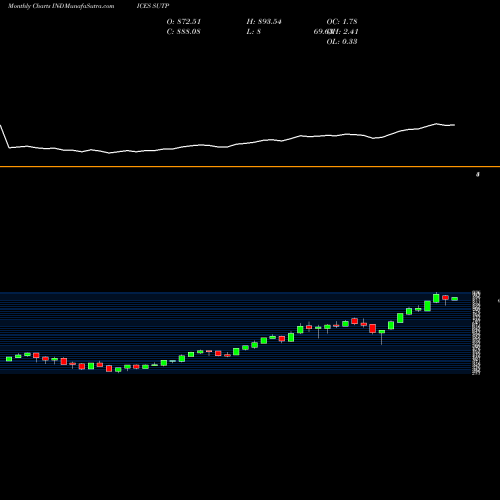
Task: Select the high value 'H: 893.54'
Action: tap(264, 22)
